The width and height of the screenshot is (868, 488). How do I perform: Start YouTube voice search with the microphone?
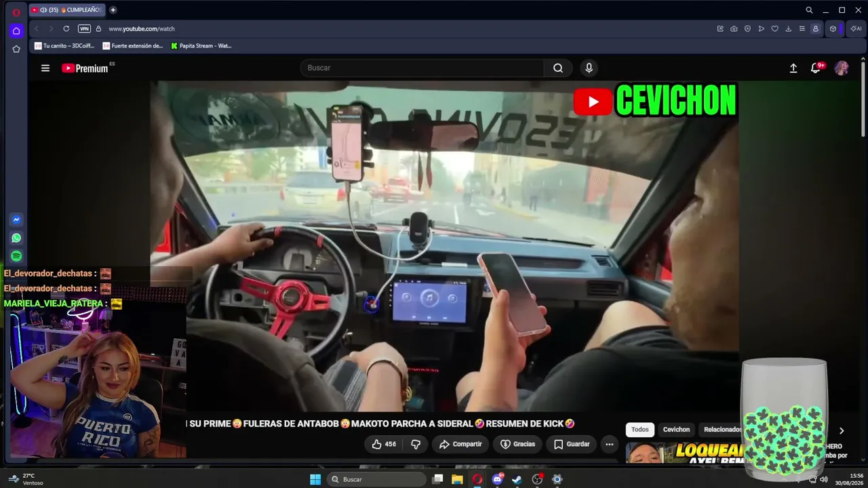(x=589, y=68)
